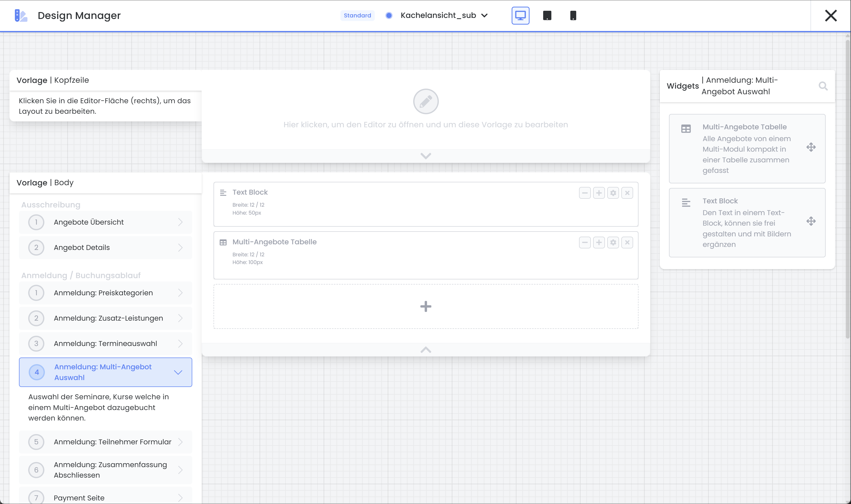The height and width of the screenshot is (504, 851).
Task: Remove the Multi-Angebote Tabelle widget
Action: coord(627,243)
